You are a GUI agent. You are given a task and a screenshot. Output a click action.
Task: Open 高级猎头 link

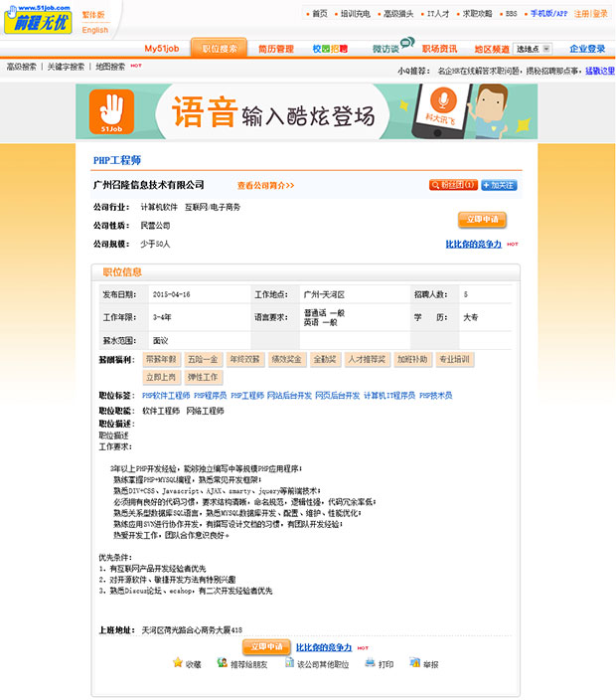398,14
